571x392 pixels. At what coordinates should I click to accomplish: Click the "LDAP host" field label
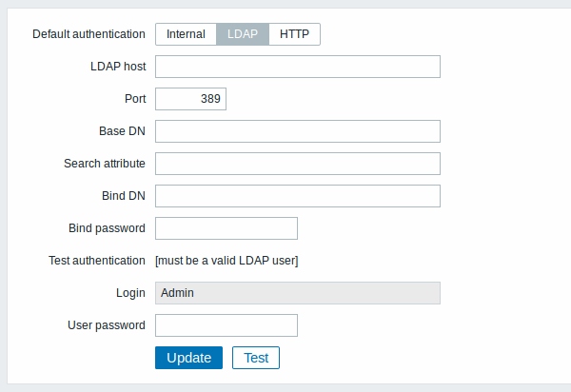tap(118, 67)
